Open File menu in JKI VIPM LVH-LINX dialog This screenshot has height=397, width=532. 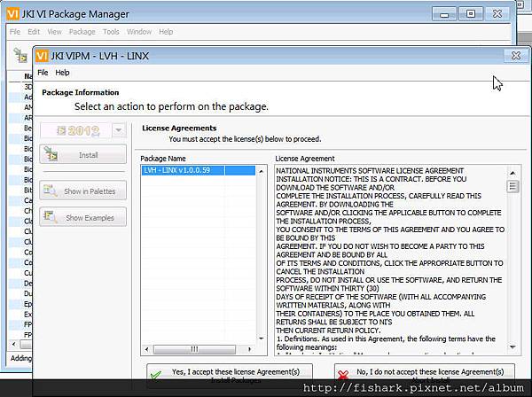click(43, 73)
